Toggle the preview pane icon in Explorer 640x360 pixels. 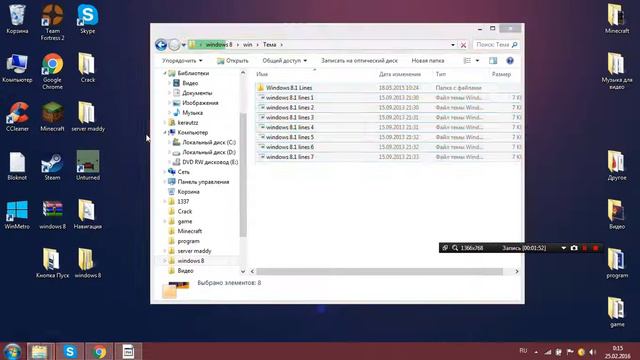[x=493, y=61]
